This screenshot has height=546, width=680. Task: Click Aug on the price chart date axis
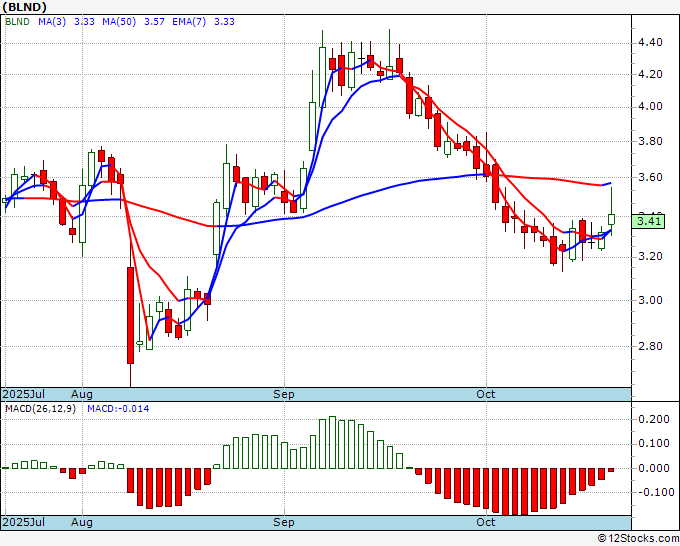tap(82, 394)
